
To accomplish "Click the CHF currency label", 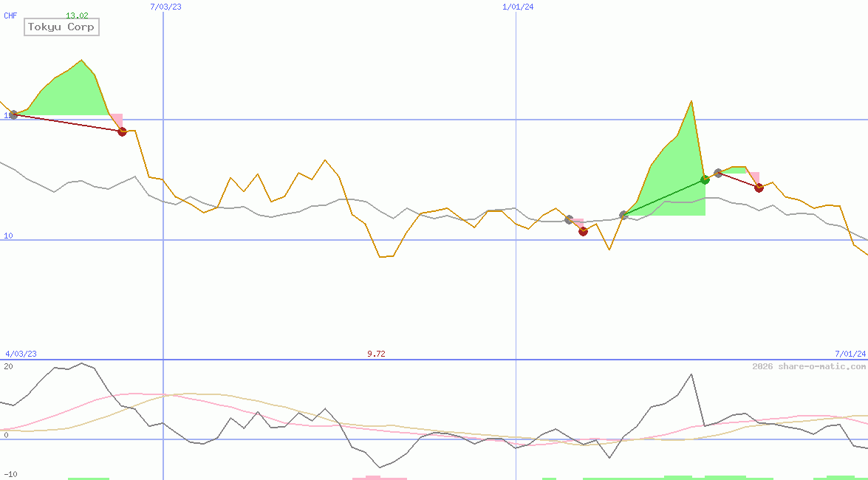I will point(10,16).
